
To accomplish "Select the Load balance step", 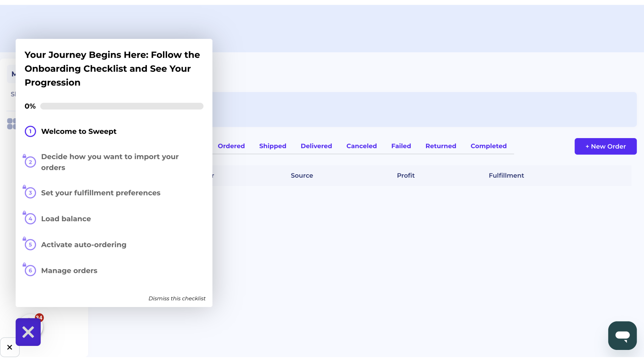I will 66,219.
